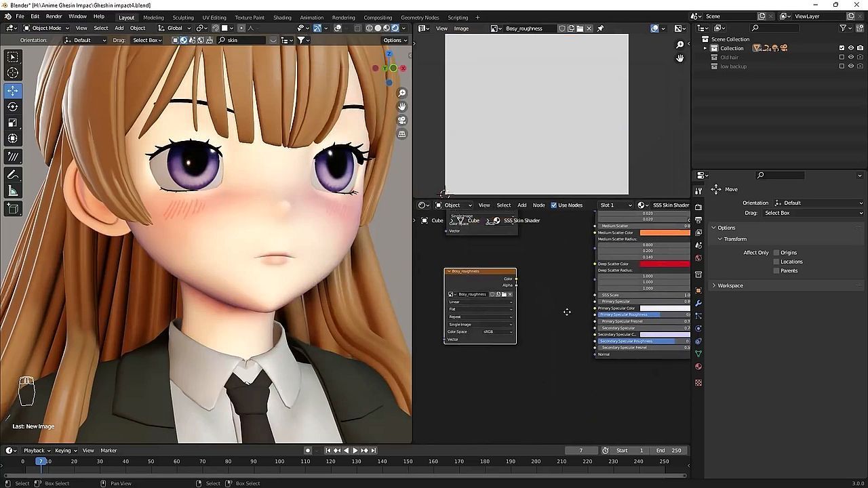Enable the Origins checkbox
Image resolution: width=868 pixels, height=488 pixels.
click(776, 253)
